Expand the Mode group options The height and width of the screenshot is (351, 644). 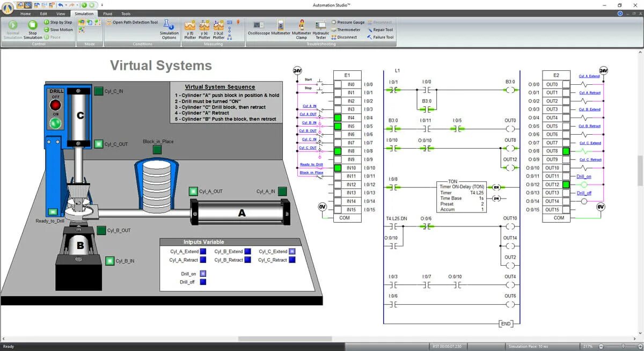tap(89, 44)
